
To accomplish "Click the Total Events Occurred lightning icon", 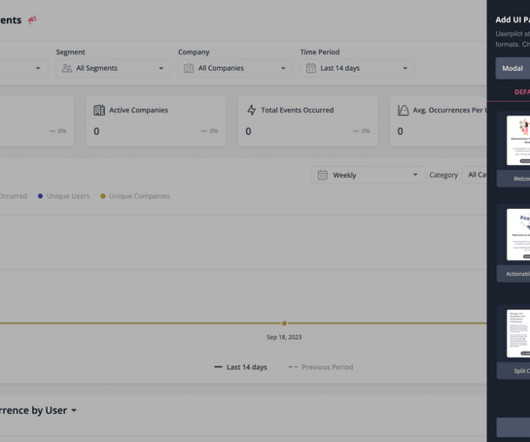I will (251, 110).
